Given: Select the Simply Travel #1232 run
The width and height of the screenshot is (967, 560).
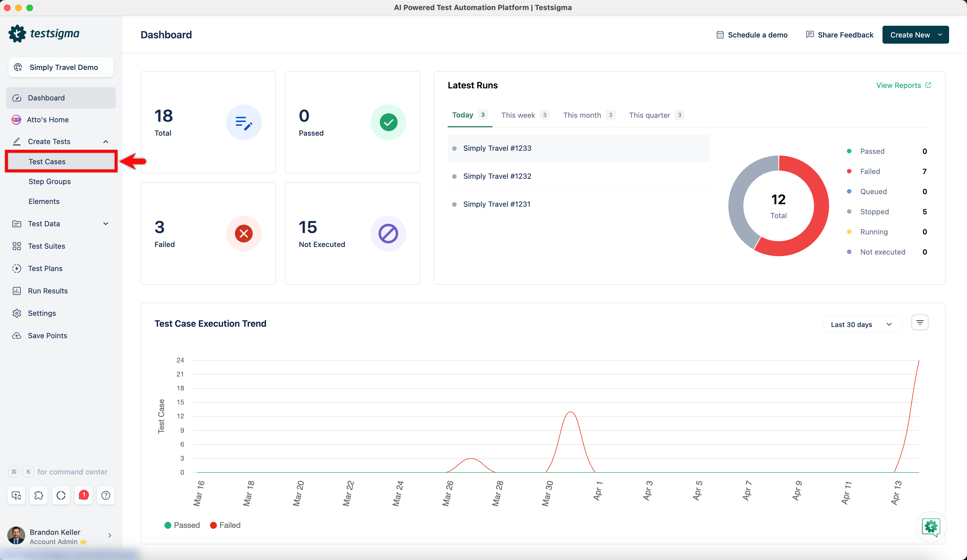Looking at the screenshot, I should coord(497,176).
